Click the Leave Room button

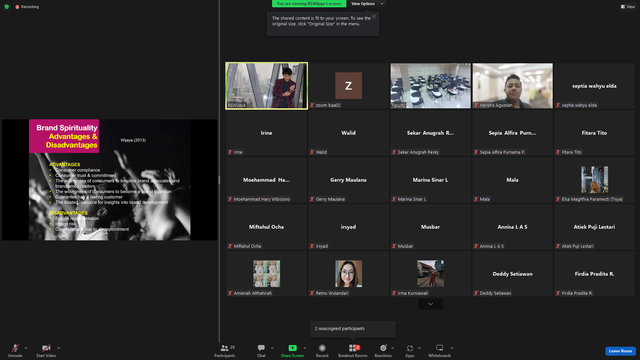pos(620,351)
